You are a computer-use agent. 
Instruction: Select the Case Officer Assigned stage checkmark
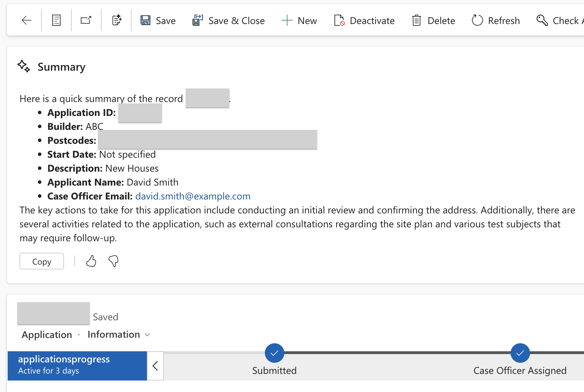click(x=520, y=353)
